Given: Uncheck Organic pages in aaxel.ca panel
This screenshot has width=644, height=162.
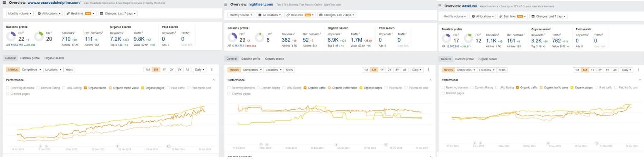Looking at the screenshot, I should pyautogui.click(x=572, y=88).
